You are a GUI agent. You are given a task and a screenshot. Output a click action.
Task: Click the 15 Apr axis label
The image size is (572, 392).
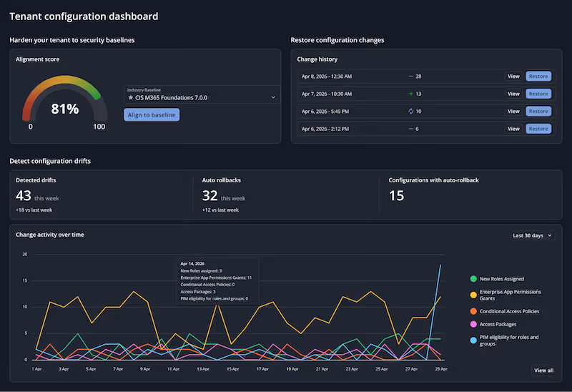[233, 369]
